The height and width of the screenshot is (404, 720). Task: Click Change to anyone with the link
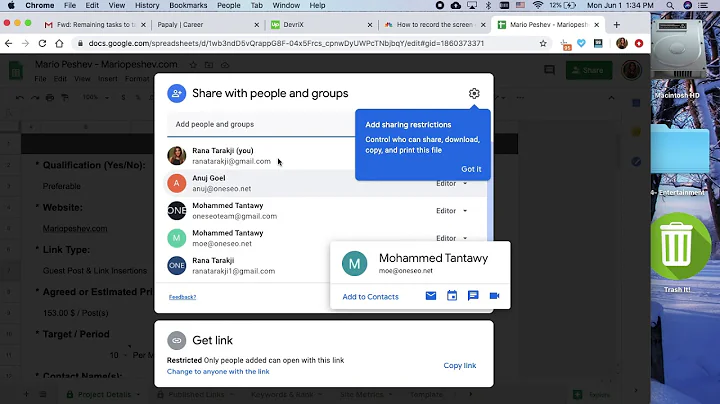pos(218,371)
